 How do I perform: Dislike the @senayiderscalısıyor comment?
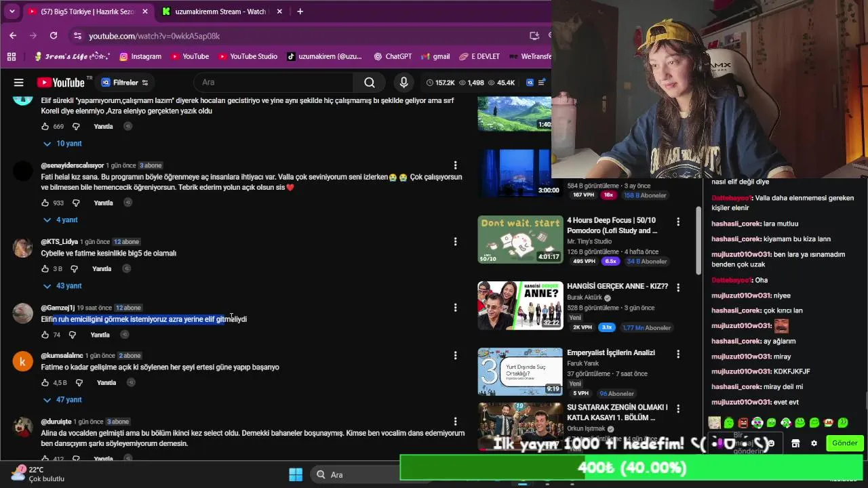tap(76, 203)
